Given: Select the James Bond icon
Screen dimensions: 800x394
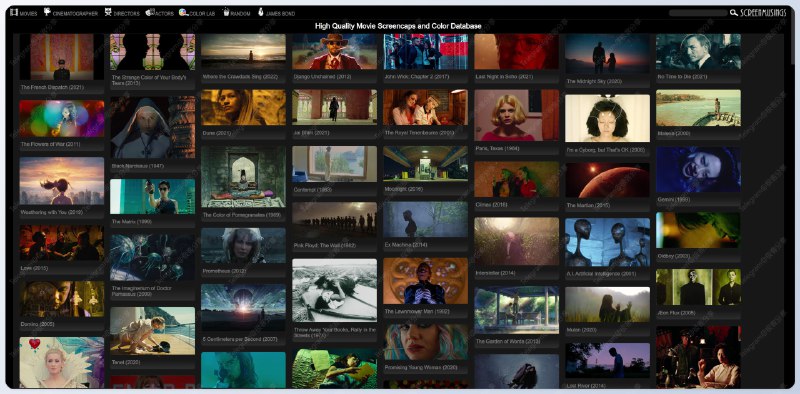Looking at the screenshot, I should (x=261, y=12).
